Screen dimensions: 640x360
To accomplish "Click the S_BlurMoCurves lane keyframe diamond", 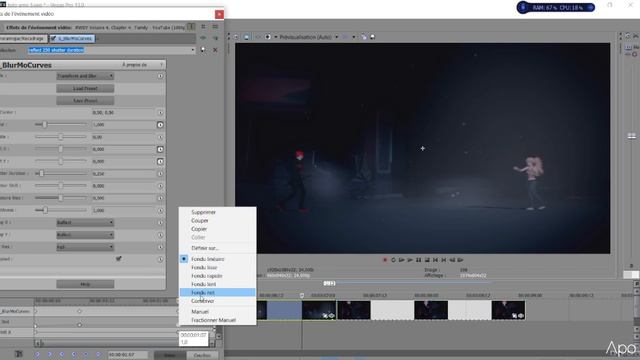I will tap(80, 311).
